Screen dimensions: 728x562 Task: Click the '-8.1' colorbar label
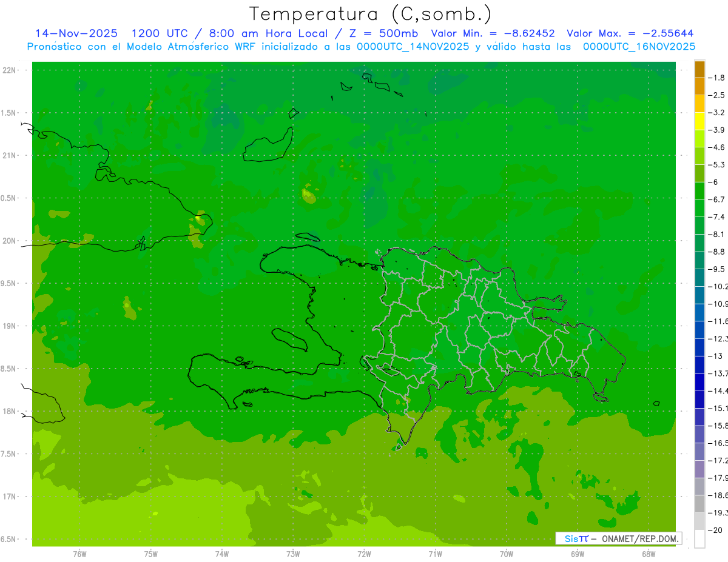(x=716, y=234)
